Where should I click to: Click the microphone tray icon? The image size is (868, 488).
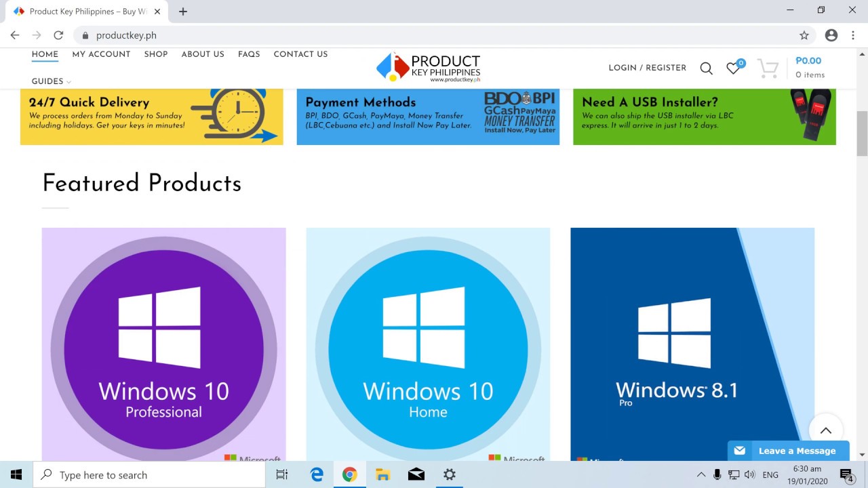coord(717,474)
